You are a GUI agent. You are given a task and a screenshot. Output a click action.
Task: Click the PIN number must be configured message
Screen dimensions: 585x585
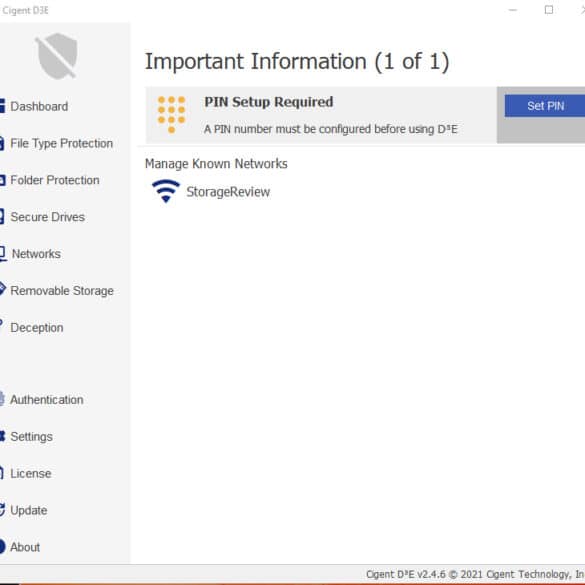(331, 129)
